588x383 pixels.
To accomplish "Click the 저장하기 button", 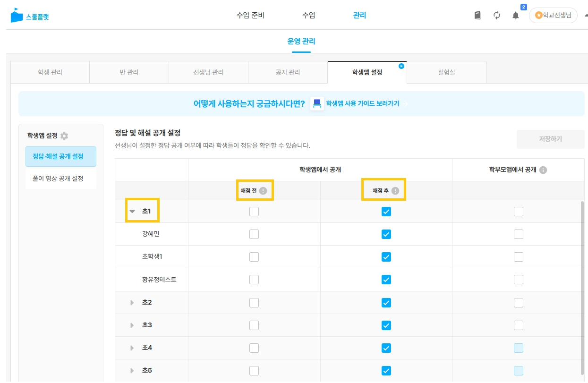I will click(x=551, y=139).
